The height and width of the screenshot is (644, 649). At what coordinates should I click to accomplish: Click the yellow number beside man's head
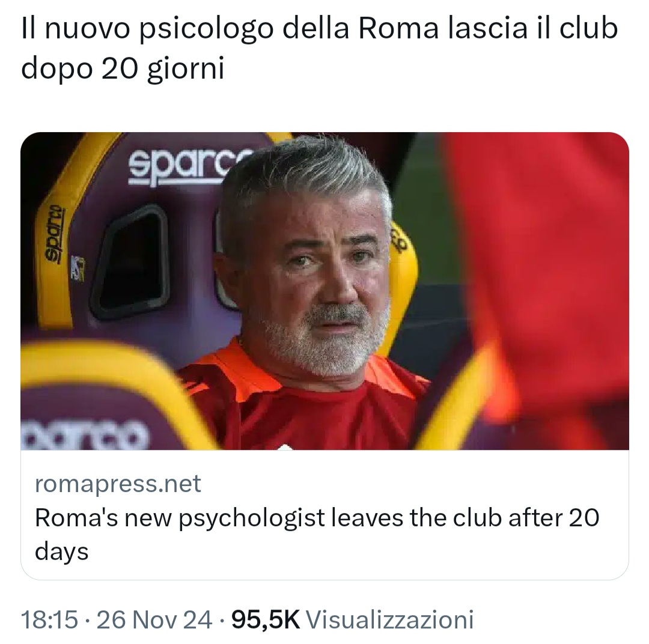(400, 242)
